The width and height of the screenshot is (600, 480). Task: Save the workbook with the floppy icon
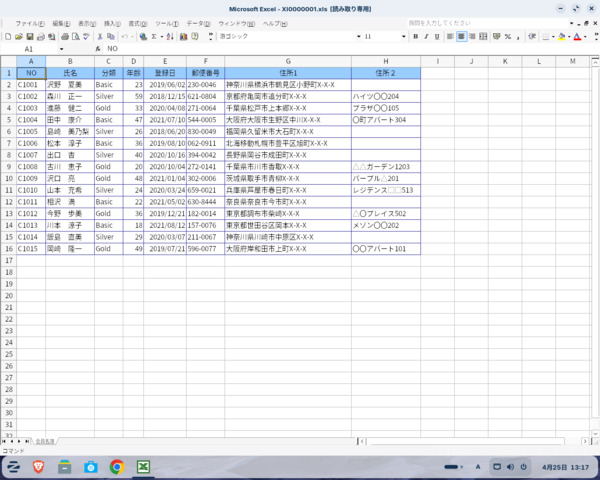[30, 37]
